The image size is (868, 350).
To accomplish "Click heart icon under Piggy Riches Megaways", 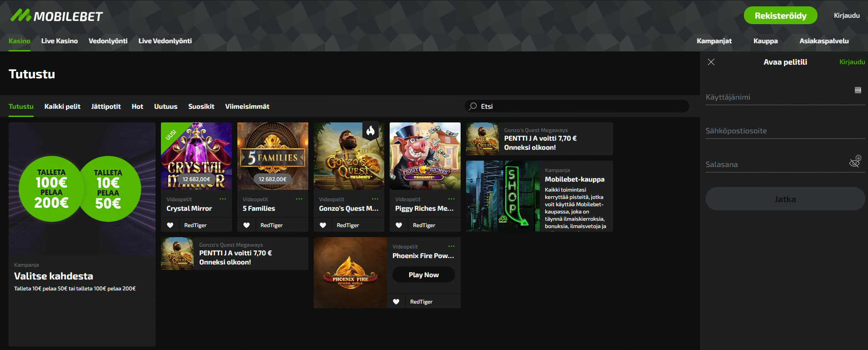I will pos(399,225).
